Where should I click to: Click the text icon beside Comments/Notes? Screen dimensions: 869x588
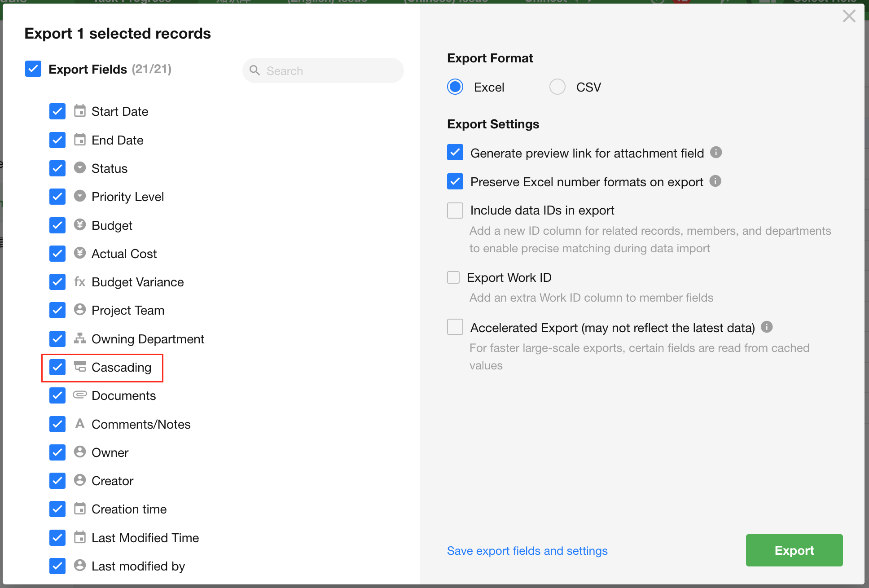coord(80,424)
